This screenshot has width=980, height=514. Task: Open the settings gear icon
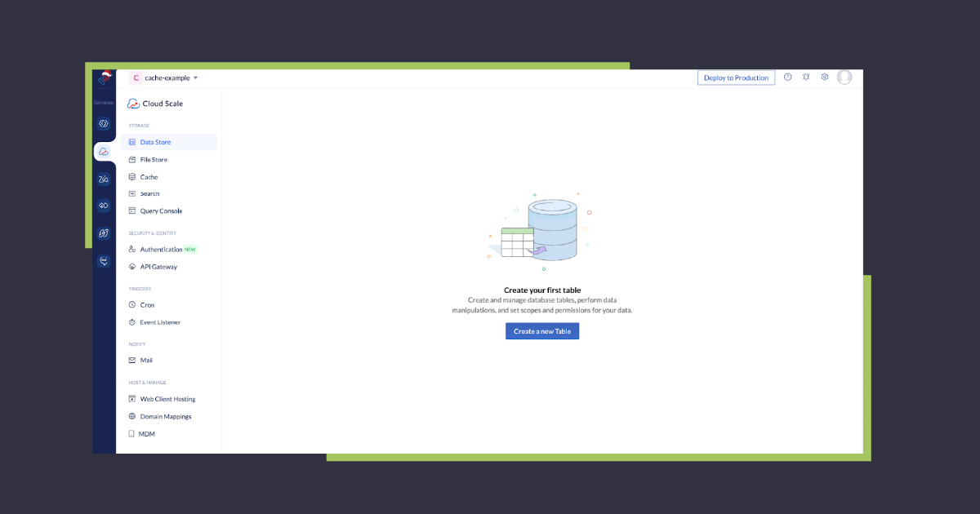click(x=825, y=78)
